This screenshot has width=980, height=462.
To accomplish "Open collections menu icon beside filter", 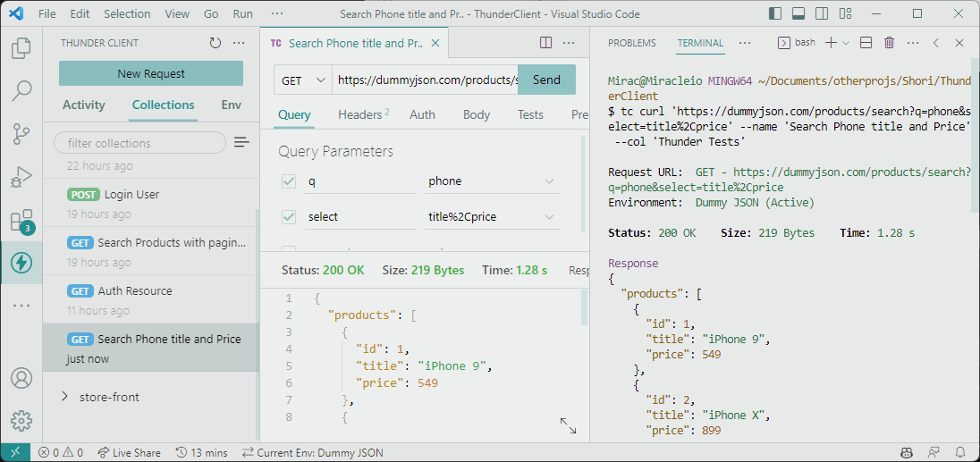I will pos(242,143).
